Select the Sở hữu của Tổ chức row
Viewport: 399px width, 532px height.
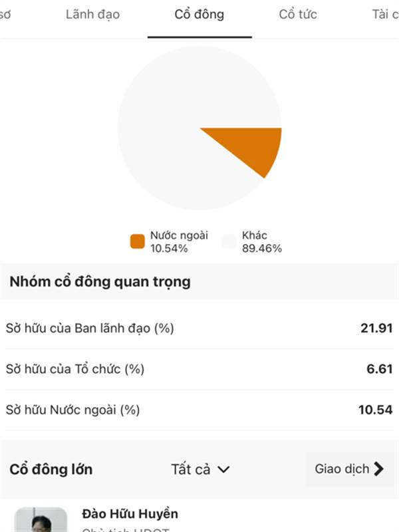(x=199, y=368)
